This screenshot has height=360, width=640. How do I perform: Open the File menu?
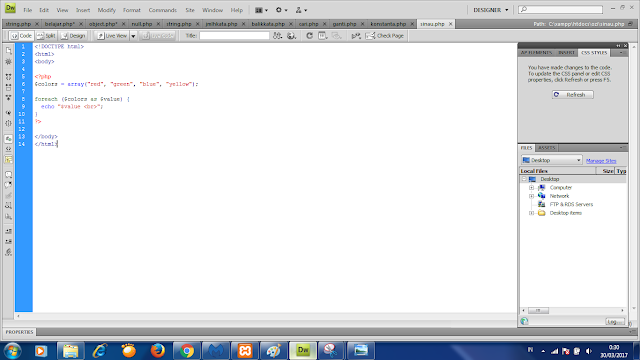(x=28, y=10)
